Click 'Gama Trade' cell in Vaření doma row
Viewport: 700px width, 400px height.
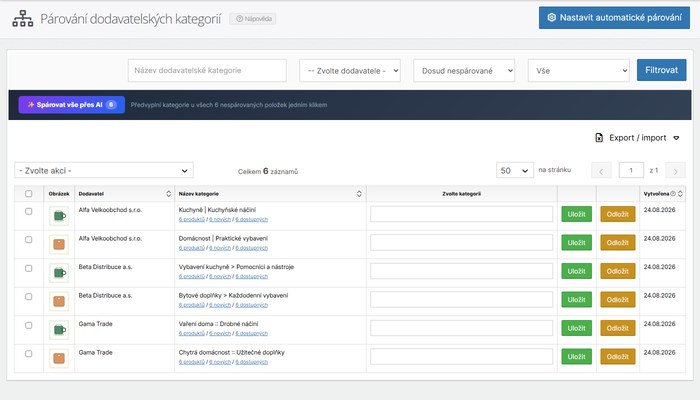coord(96,324)
